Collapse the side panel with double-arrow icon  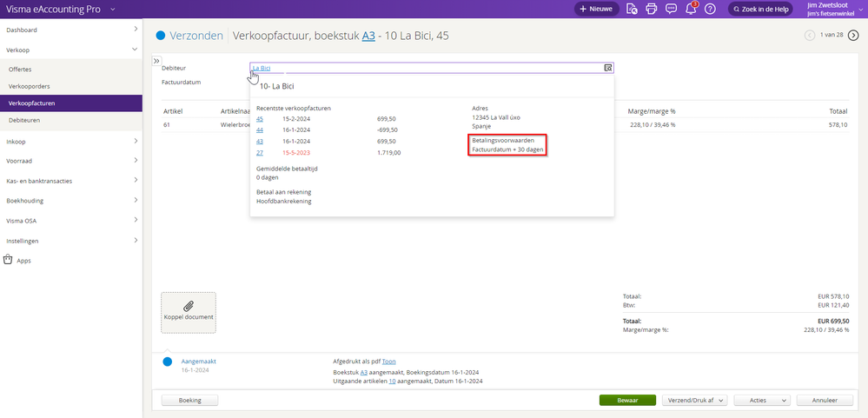[156, 61]
